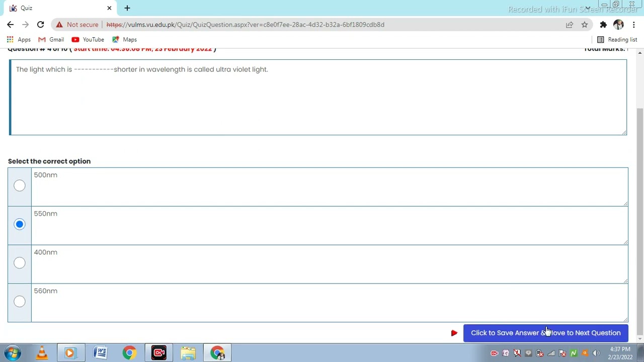Open the Action Center flag icon
Image resolution: width=644 pixels, height=362 pixels.
562,353
